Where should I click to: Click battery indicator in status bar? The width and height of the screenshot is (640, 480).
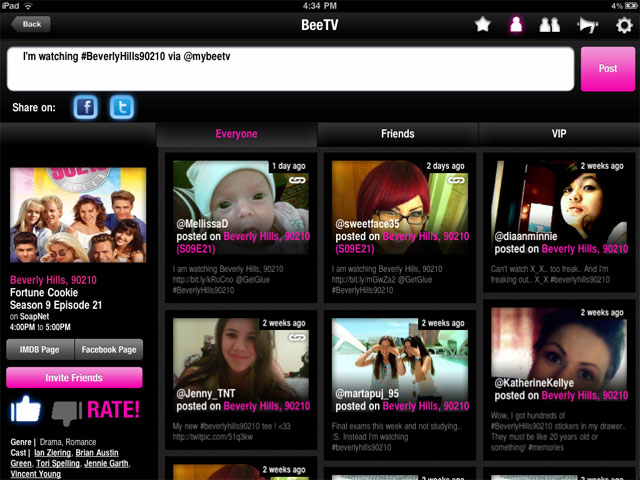pyautogui.click(x=630, y=6)
